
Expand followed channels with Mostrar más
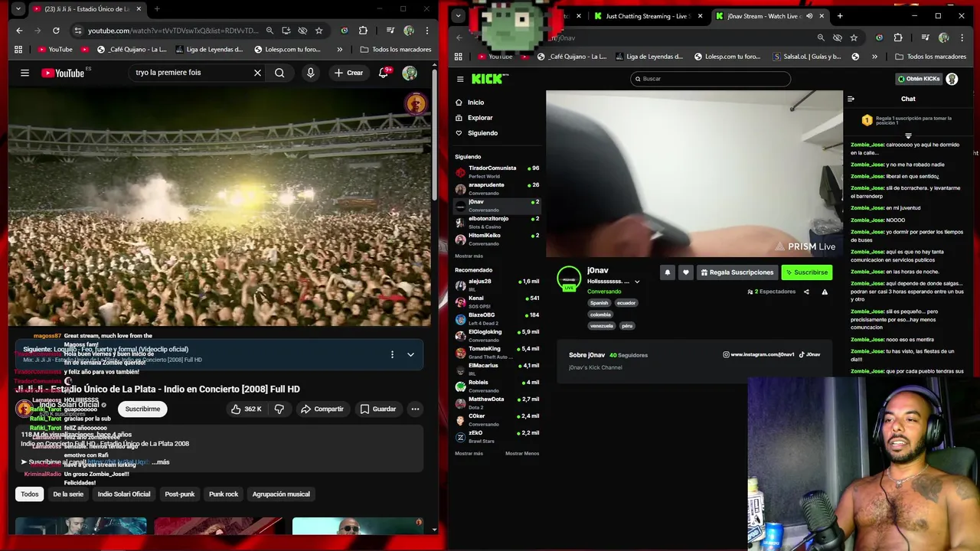click(x=469, y=256)
